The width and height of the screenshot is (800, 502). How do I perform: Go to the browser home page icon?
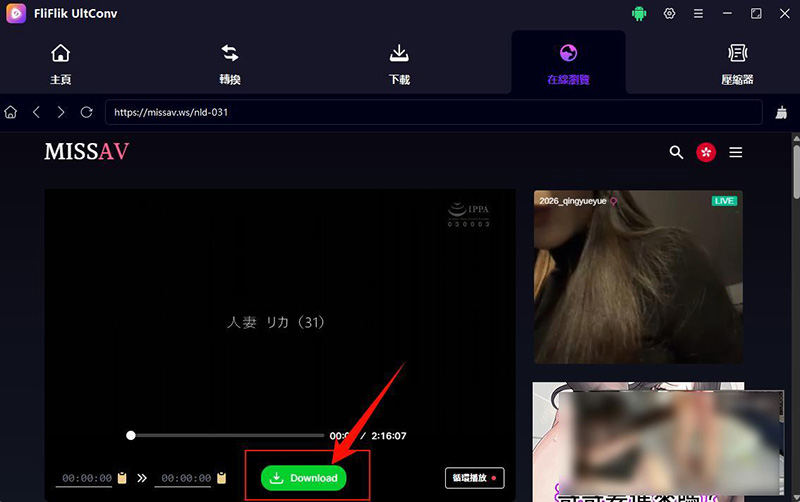pos(11,112)
